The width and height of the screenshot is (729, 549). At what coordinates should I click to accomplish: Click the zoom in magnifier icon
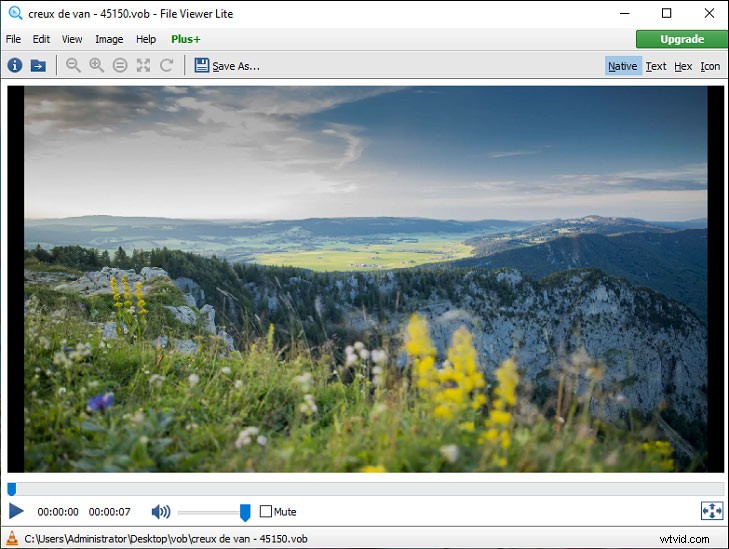coord(96,66)
